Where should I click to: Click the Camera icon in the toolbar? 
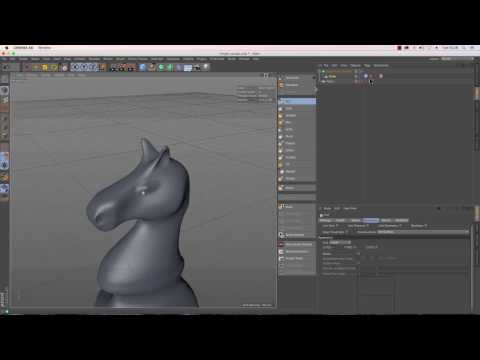(x=197, y=67)
